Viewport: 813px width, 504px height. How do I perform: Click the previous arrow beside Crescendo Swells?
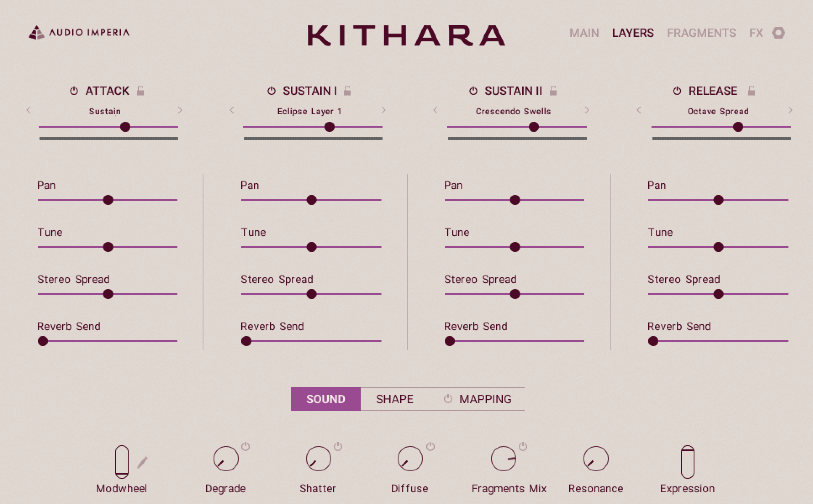[436, 110]
